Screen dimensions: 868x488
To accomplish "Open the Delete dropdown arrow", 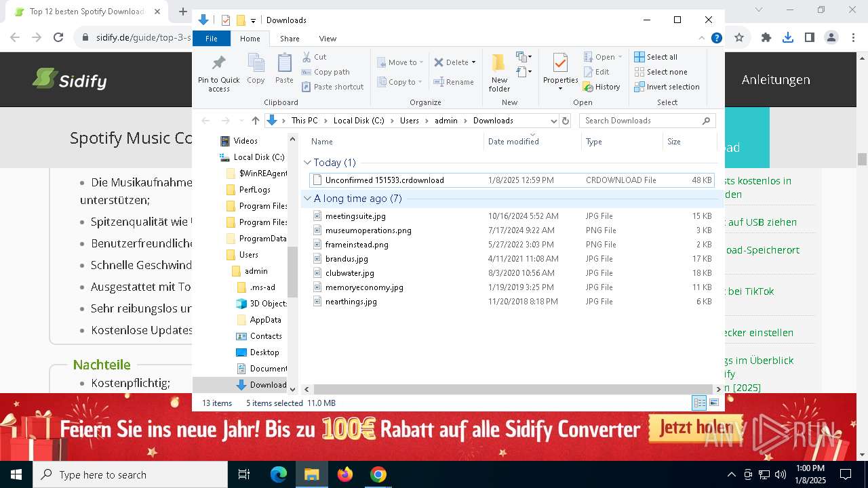I will 473,62.
